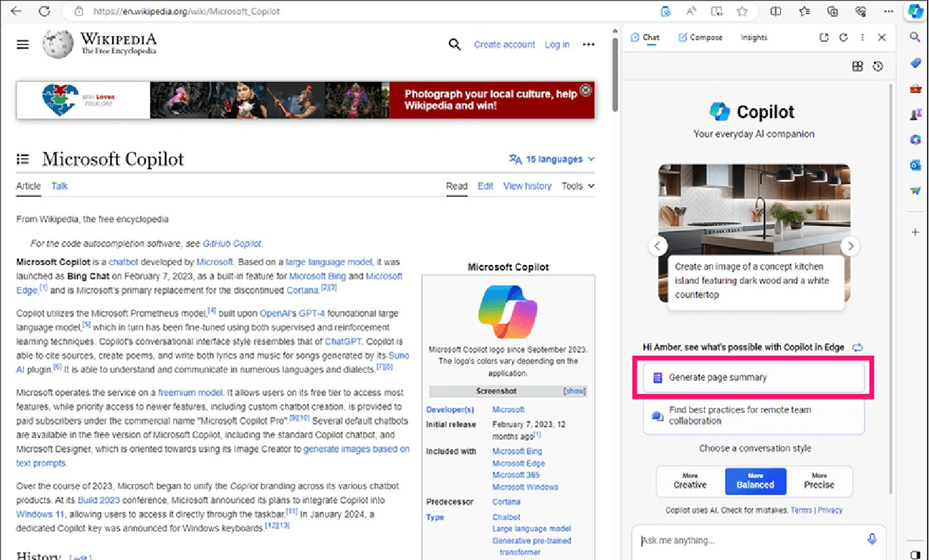Open the Tools dropdown on the article

pos(578,186)
